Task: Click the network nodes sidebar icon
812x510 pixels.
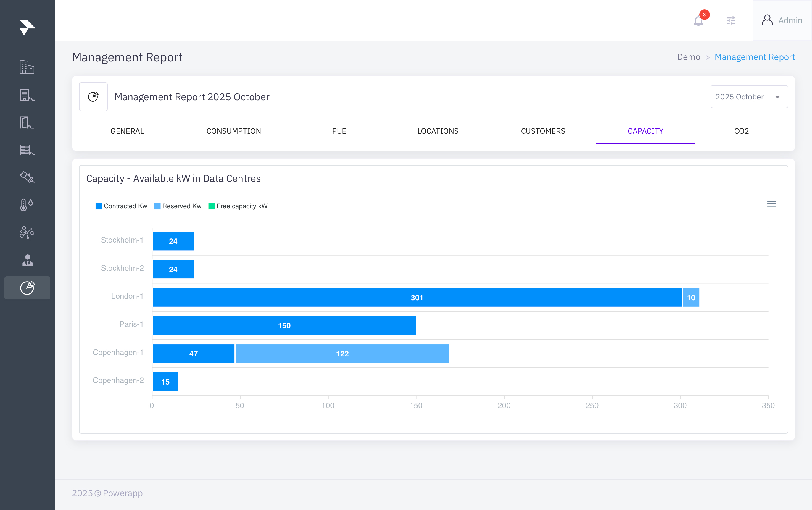Action: [27, 232]
